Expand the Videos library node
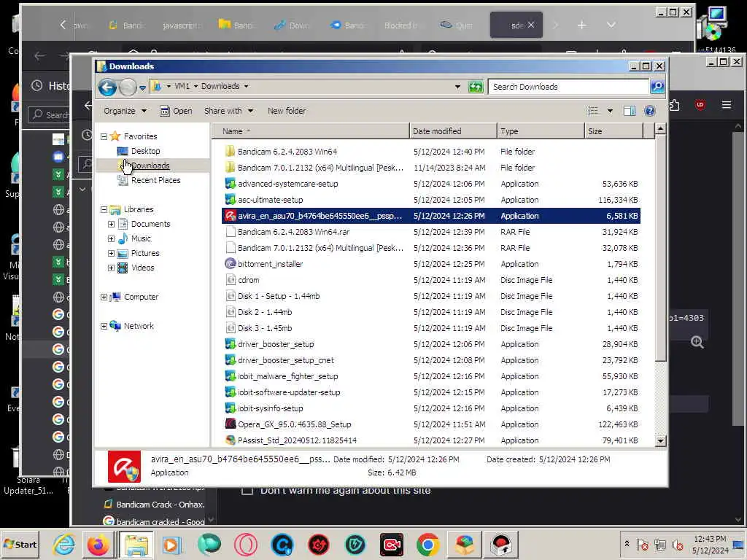Viewport: 747px width, 560px height. click(111, 268)
